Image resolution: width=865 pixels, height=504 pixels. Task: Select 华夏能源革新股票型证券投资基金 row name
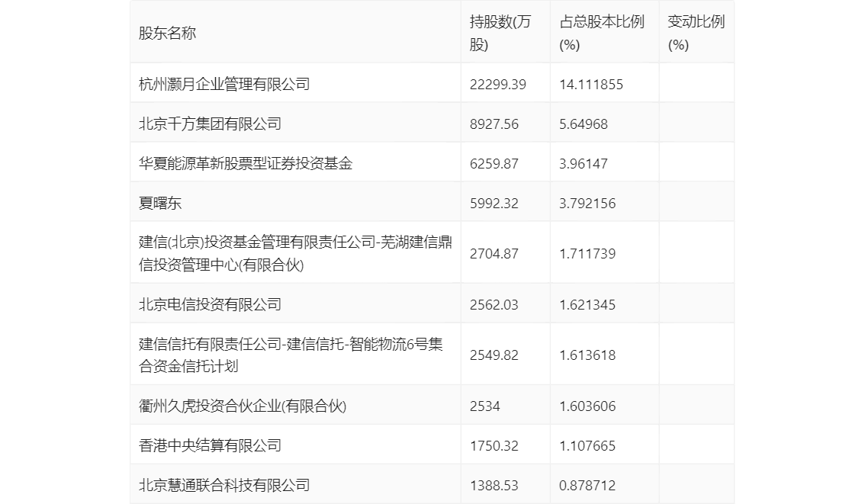pyautogui.click(x=246, y=164)
